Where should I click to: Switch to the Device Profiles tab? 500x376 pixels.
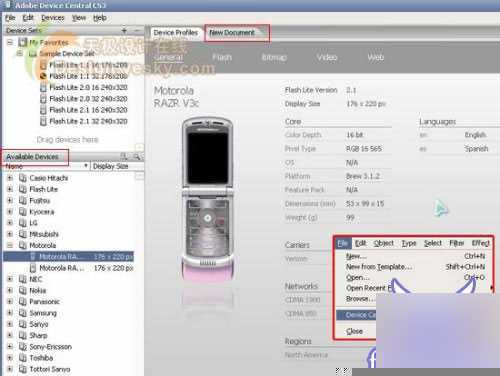point(176,33)
